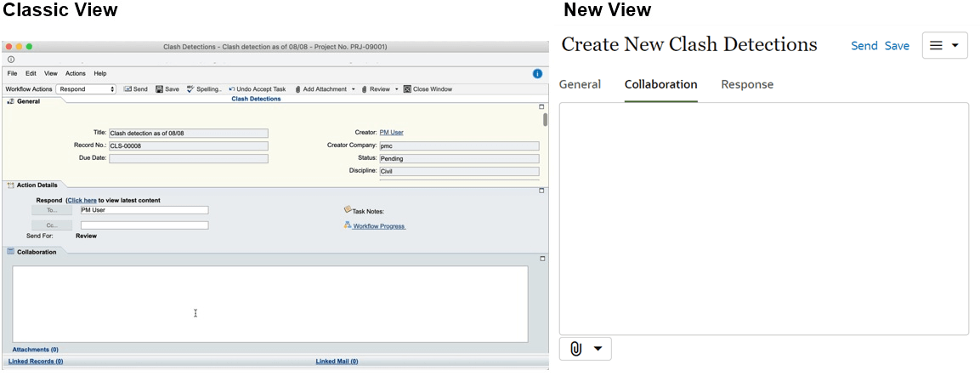This screenshot has width=980, height=376.
Task: Switch to the General tab in New View
Action: 580,84
